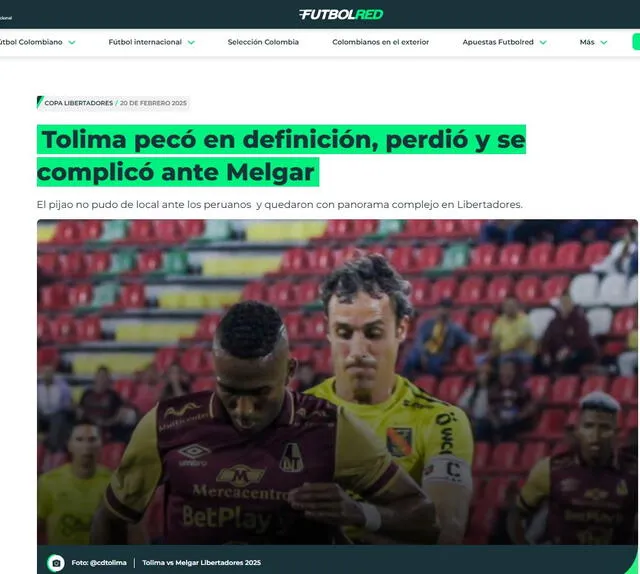Click the green slash icon before Copa Libertadores
Viewport: 640px width, 574px height.
click(40, 102)
